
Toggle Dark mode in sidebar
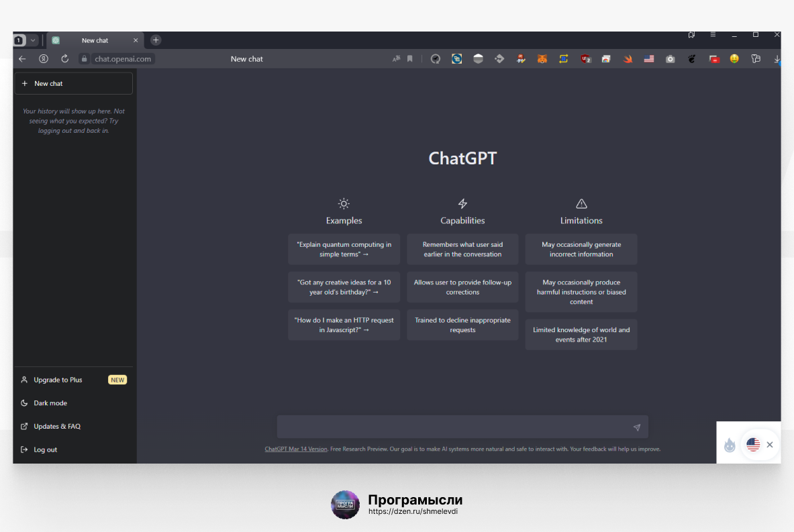(73, 403)
